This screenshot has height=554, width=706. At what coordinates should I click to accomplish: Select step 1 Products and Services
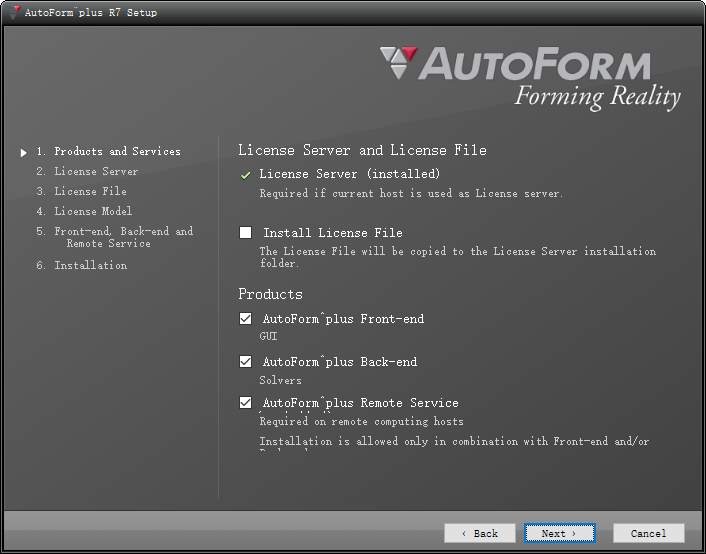tap(109, 151)
